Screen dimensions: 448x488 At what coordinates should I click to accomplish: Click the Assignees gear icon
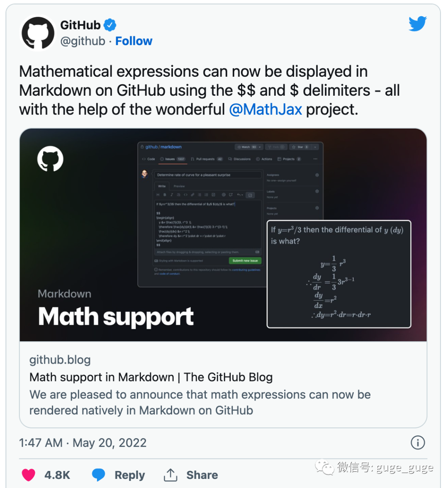317,175
